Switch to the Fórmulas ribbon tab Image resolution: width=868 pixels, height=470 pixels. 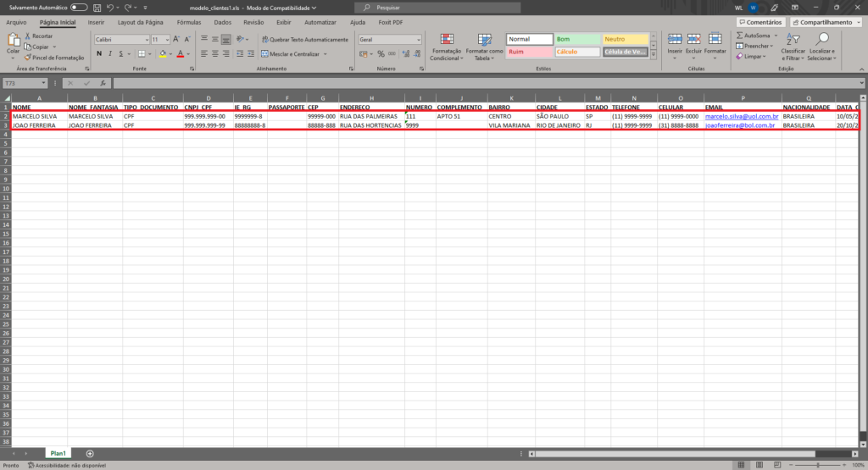click(x=190, y=22)
